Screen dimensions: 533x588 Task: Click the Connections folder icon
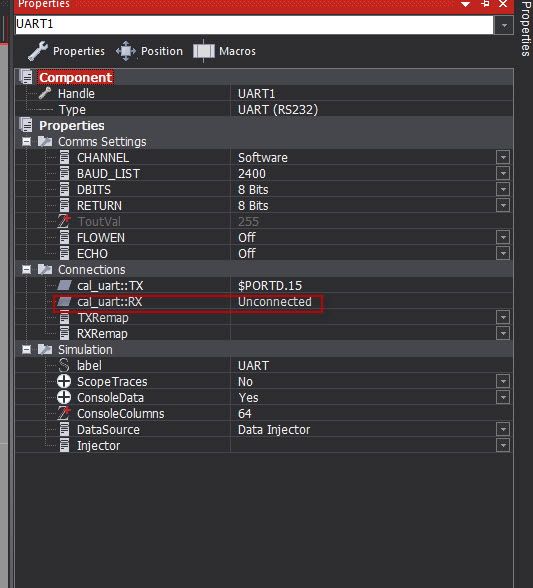45,269
